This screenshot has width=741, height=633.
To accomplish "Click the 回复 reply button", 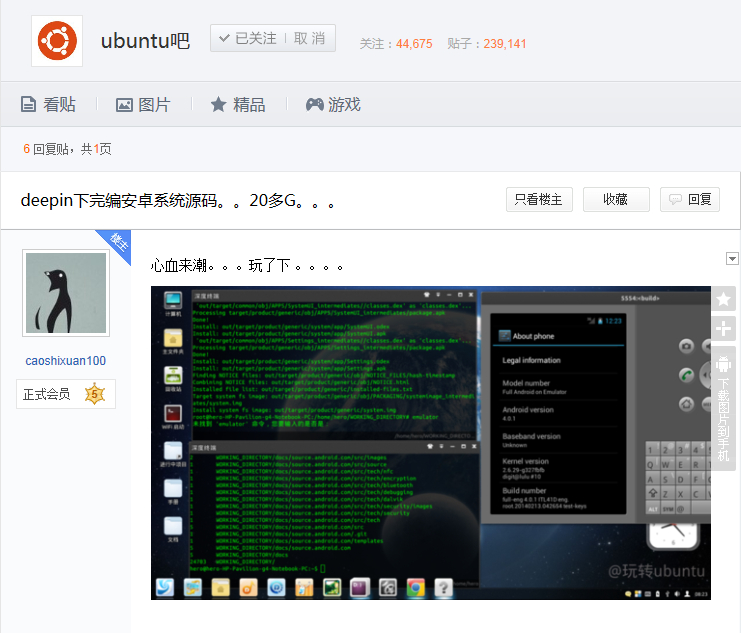I will [x=690, y=199].
